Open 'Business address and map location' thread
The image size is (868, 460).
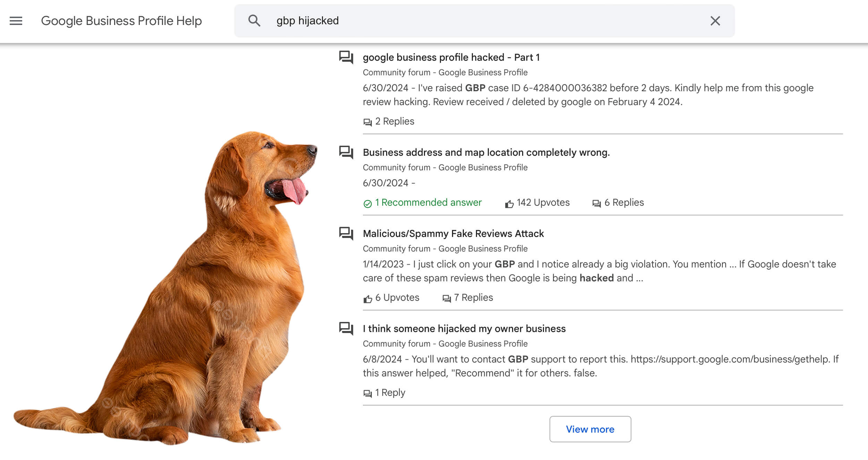point(486,152)
